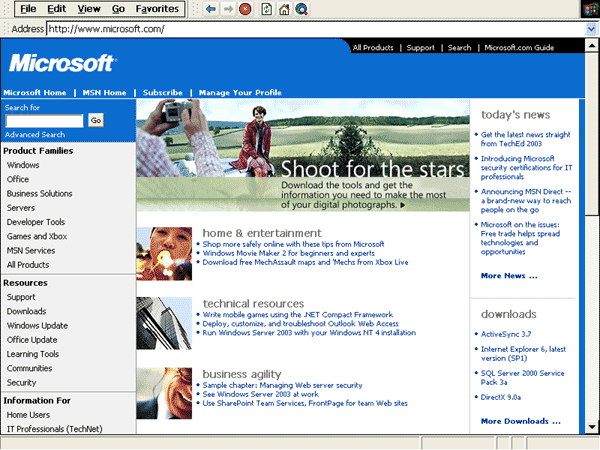Click the vertical scrollbar down arrow
The height and width of the screenshot is (450, 600).
click(592, 428)
